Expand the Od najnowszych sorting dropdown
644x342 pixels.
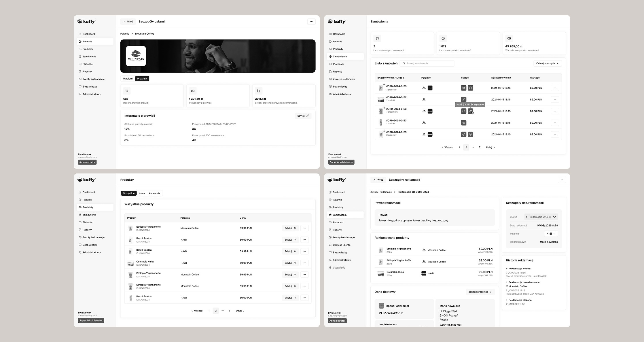click(x=547, y=63)
